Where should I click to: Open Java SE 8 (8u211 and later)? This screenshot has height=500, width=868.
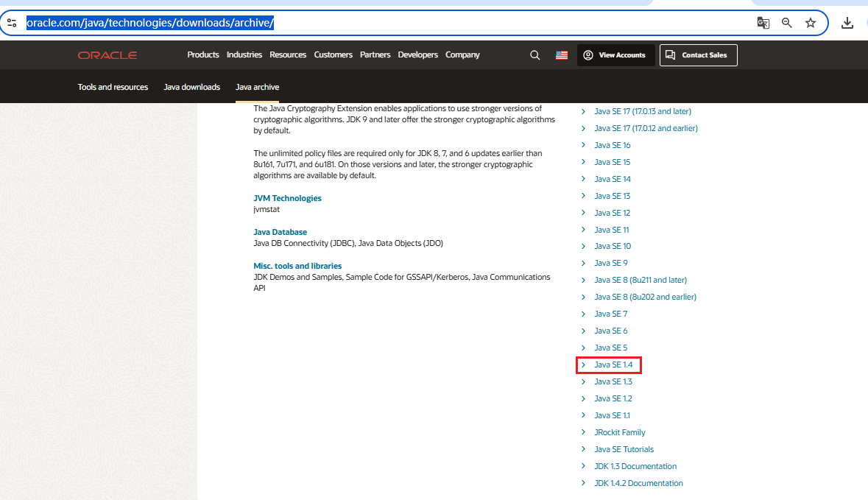[641, 280]
